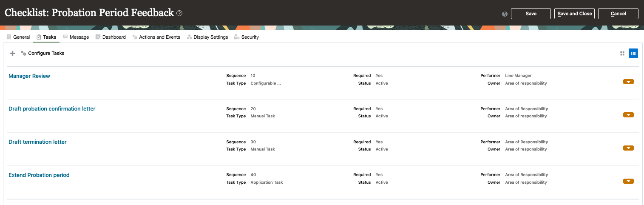Click the plus icon to add a task
This screenshot has height=205, width=644.
point(12,54)
